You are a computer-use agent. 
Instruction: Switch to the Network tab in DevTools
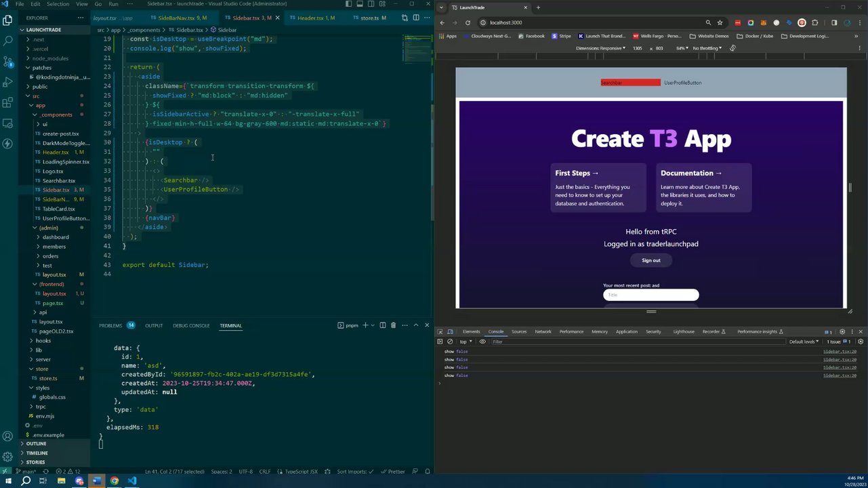tap(543, 331)
